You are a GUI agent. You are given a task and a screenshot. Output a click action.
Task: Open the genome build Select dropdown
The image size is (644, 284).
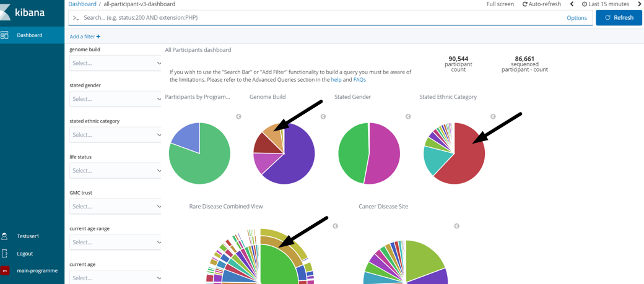coord(115,63)
